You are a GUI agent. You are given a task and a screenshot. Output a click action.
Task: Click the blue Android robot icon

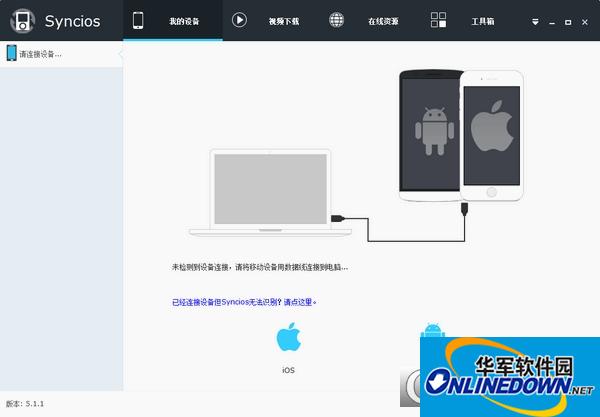click(433, 331)
